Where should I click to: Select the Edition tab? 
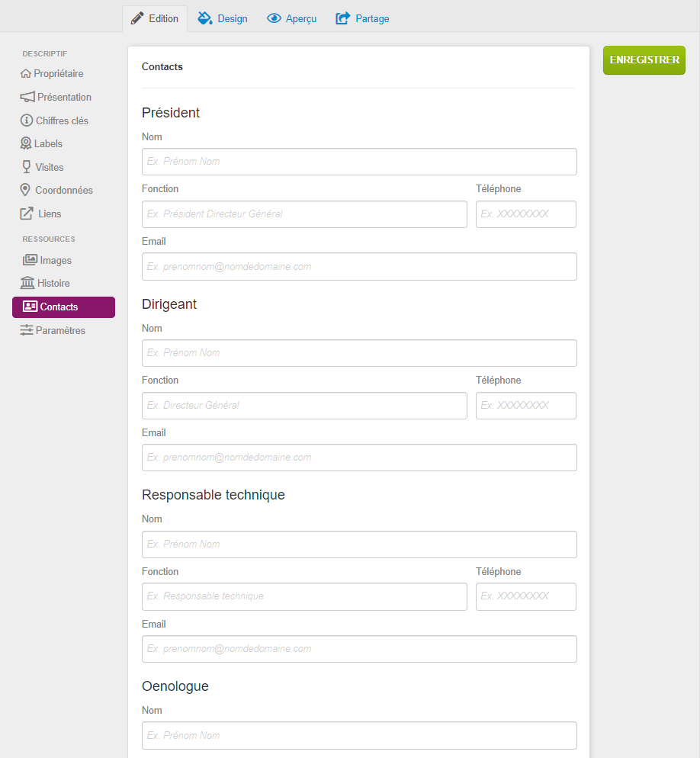[x=155, y=18]
